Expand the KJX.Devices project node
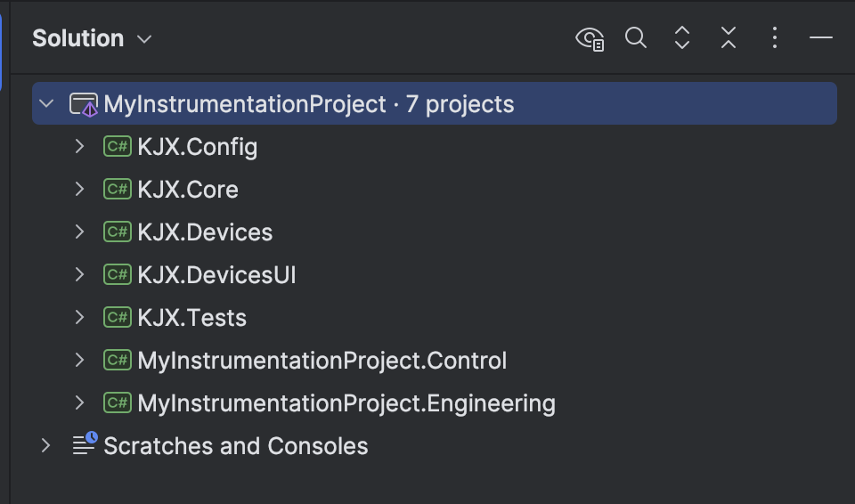The height and width of the screenshot is (504, 855). (79, 232)
